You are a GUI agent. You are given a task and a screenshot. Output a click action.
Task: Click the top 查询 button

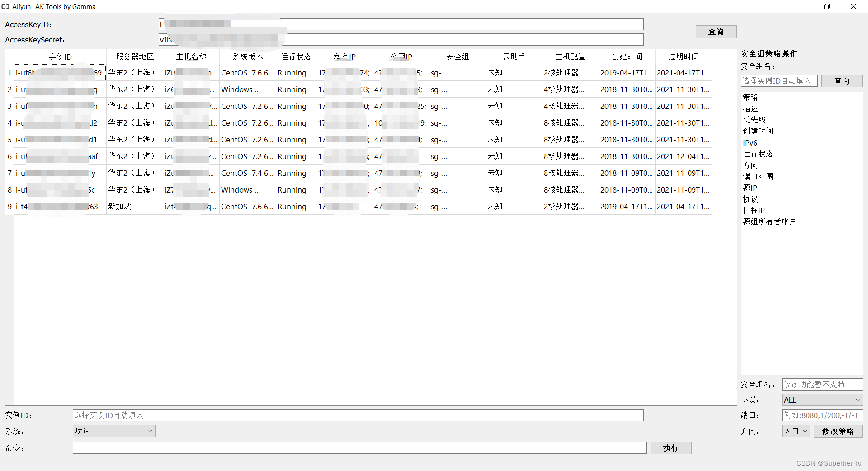(716, 32)
